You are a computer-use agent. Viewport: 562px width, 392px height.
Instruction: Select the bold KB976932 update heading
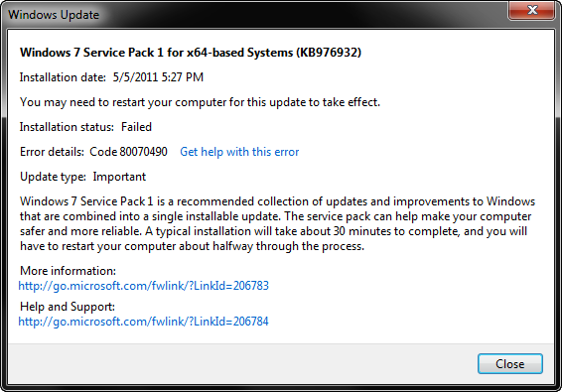click(191, 53)
